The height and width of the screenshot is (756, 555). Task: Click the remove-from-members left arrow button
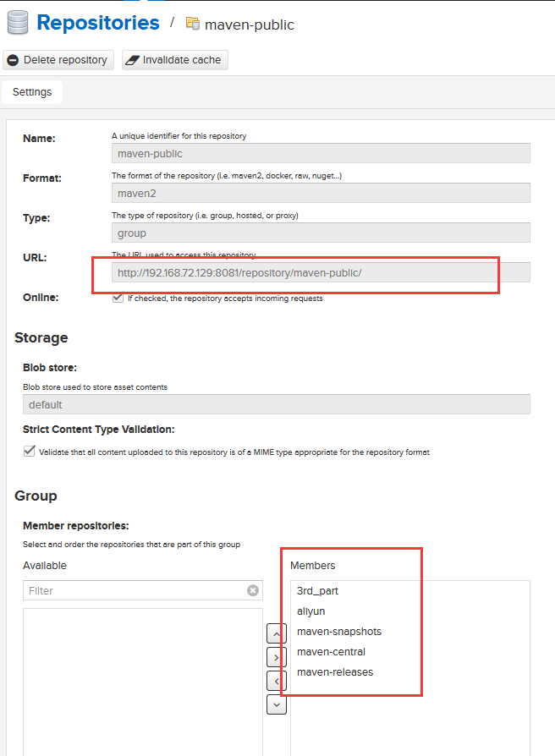tap(277, 681)
